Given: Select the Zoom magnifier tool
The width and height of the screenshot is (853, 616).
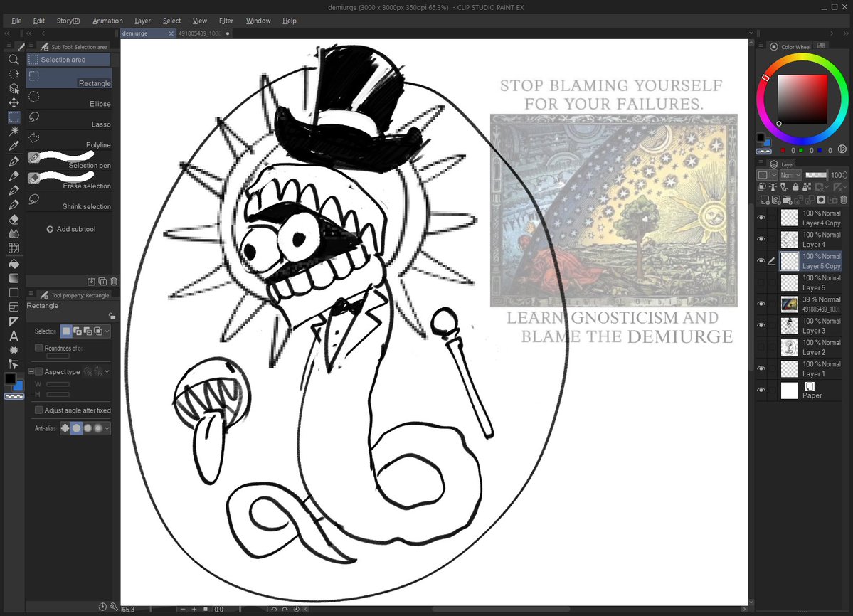Looking at the screenshot, I should 14,59.
